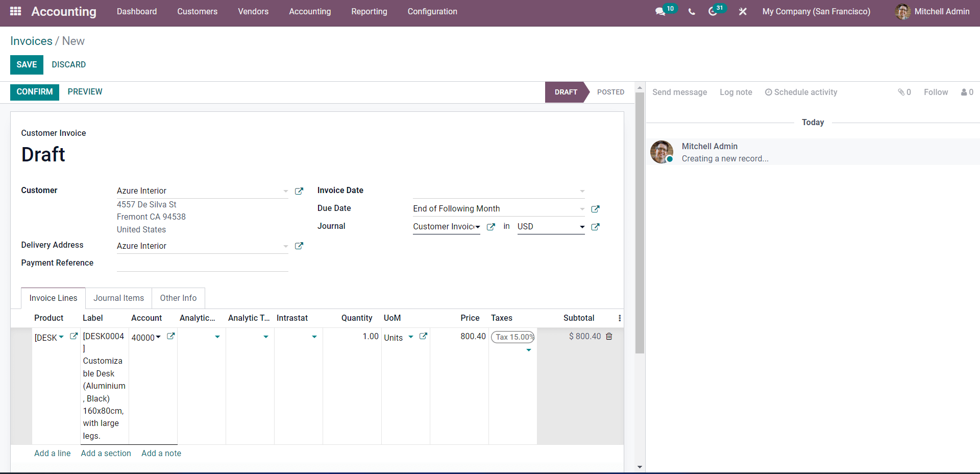Click the SAVE button
Image resolution: width=980 pixels, height=474 pixels.
(x=27, y=65)
